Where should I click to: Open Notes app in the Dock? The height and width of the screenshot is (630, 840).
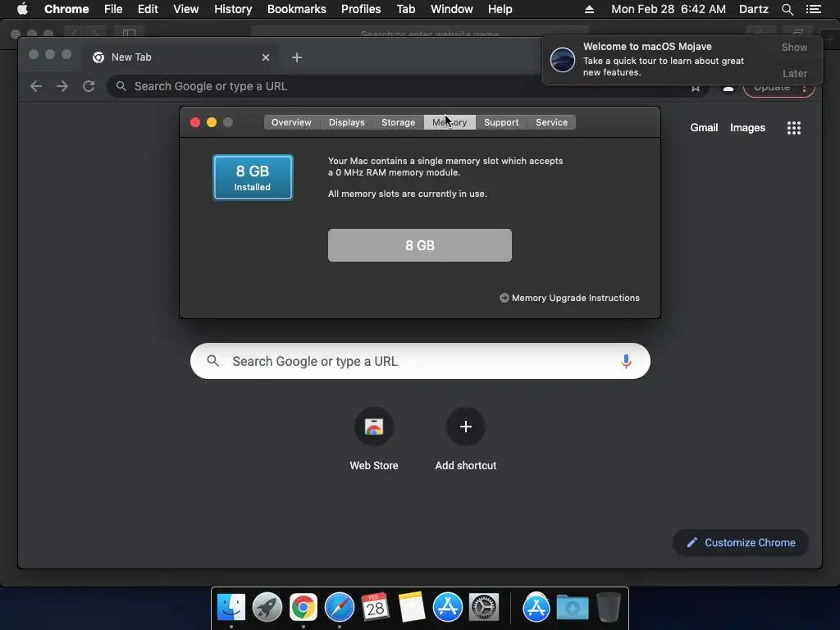pos(412,608)
